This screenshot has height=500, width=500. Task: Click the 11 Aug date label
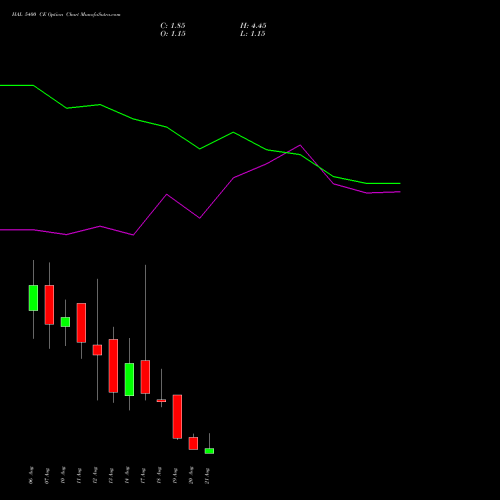coord(79,475)
